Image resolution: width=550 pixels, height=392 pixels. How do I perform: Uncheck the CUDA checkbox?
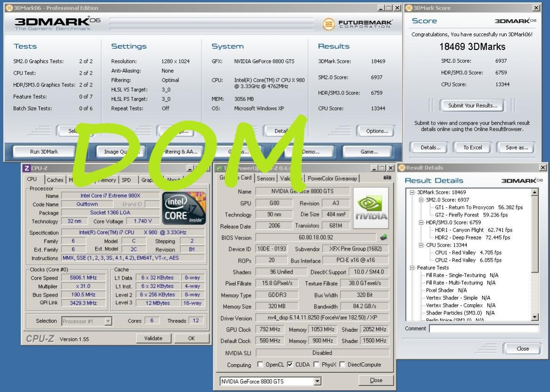click(290, 365)
